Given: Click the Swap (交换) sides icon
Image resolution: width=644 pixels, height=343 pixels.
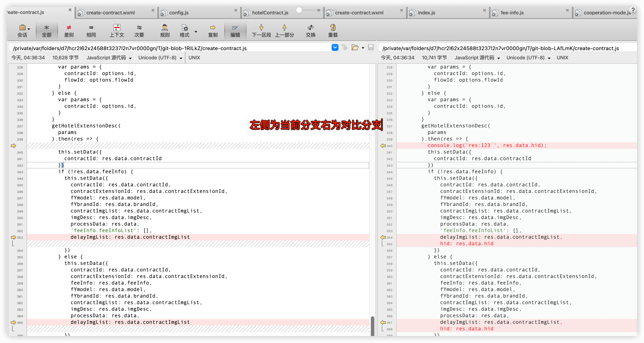Looking at the screenshot, I should click(310, 27).
